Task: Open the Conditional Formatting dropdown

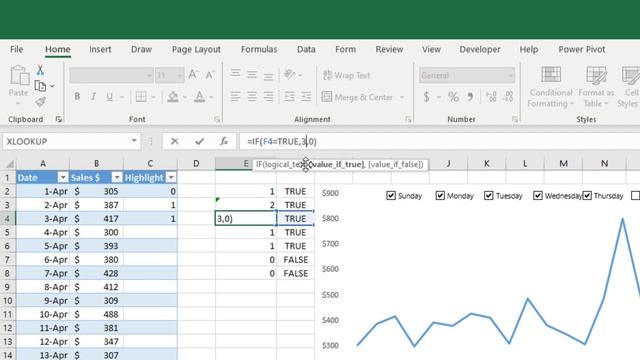Action: tap(550, 87)
